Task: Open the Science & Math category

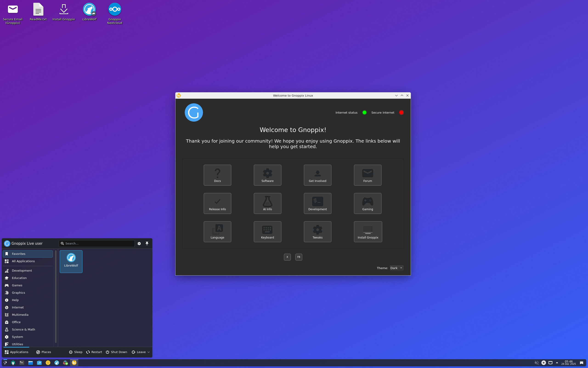Action: (28, 329)
